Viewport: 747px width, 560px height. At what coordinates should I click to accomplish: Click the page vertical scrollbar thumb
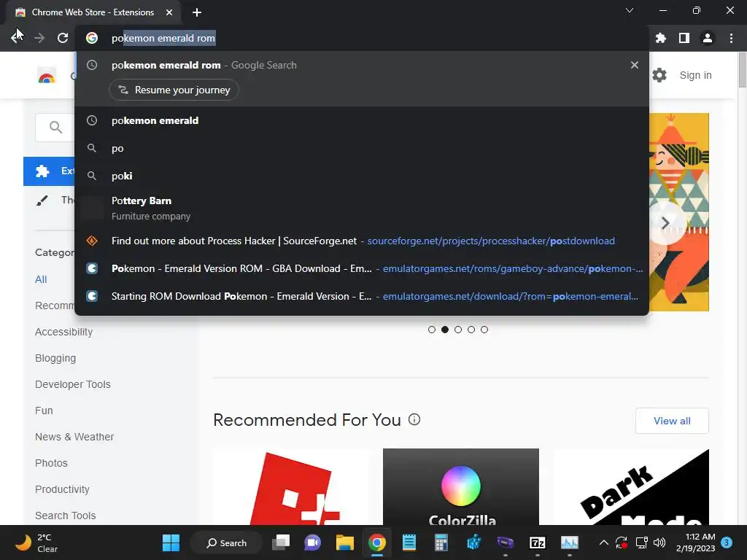point(742,69)
